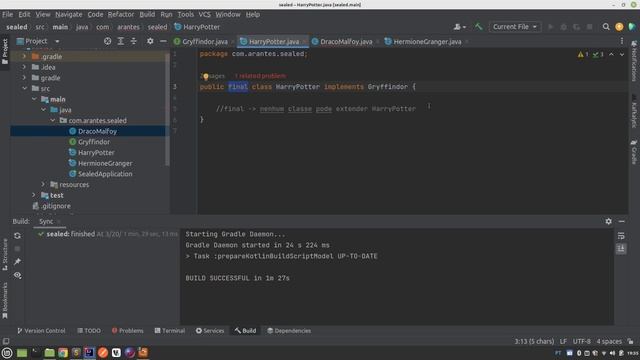Select HermioneGranger in project tree

(105, 163)
